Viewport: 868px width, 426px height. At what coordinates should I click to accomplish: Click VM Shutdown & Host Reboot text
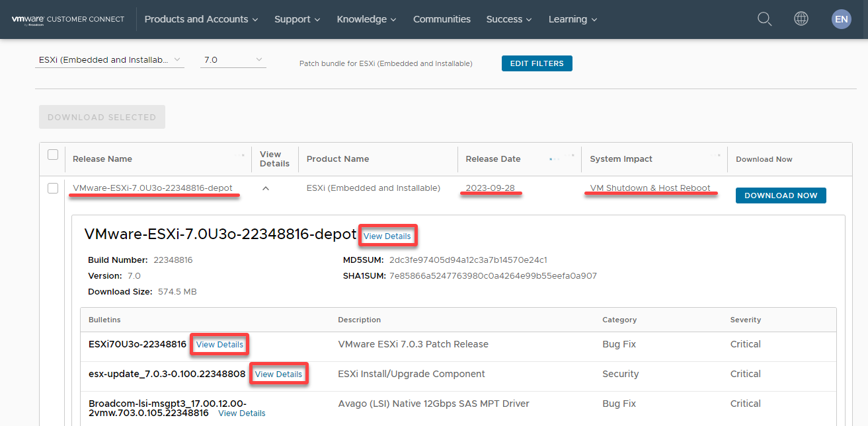(650, 188)
